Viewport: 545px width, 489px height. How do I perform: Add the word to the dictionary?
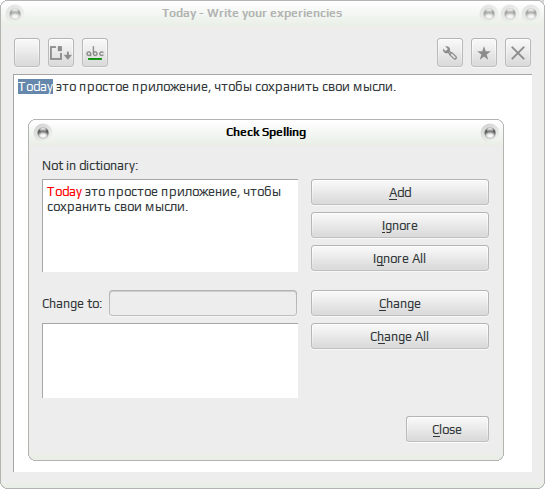coord(400,192)
